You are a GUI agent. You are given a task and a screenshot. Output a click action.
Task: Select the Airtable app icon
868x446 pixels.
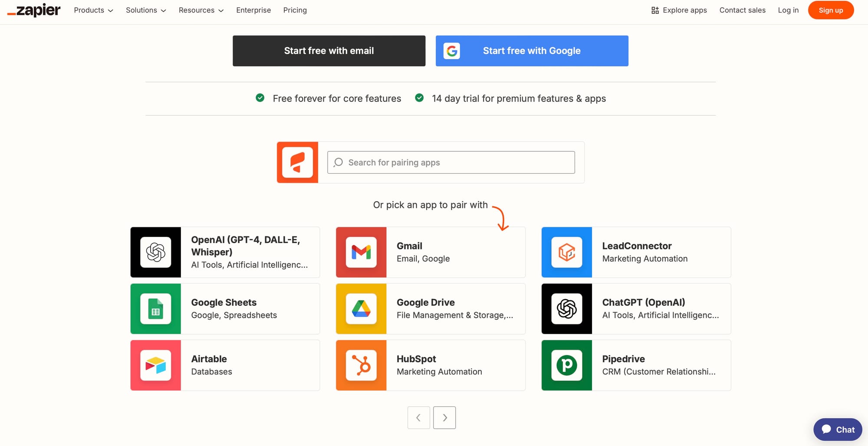click(x=155, y=365)
